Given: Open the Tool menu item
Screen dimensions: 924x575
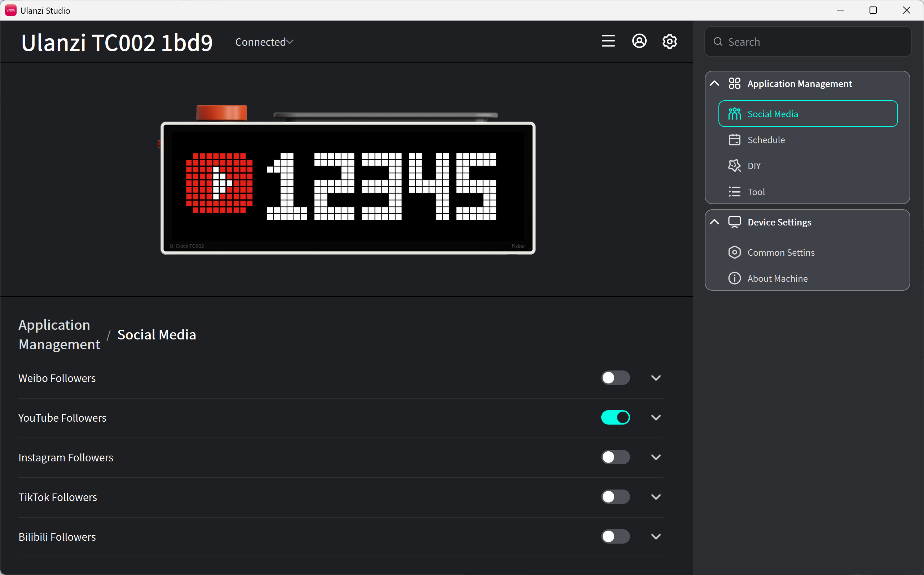Looking at the screenshot, I should tap(808, 192).
